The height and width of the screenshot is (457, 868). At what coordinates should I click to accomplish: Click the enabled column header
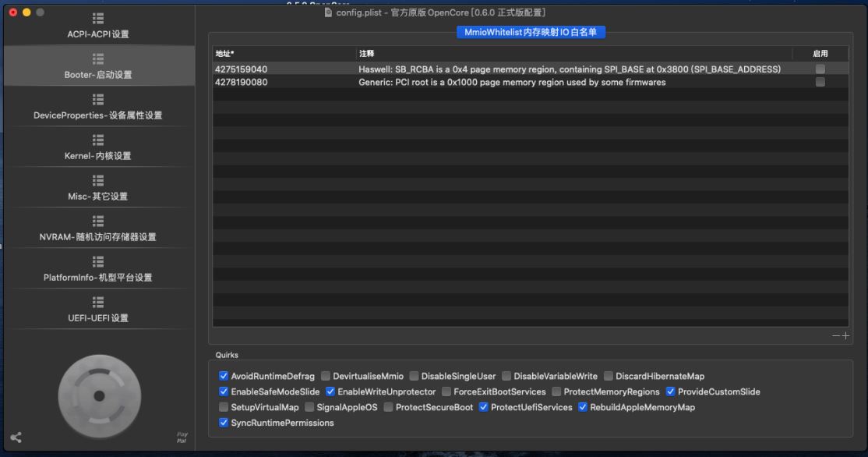pyautogui.click(x=820, y=53)
